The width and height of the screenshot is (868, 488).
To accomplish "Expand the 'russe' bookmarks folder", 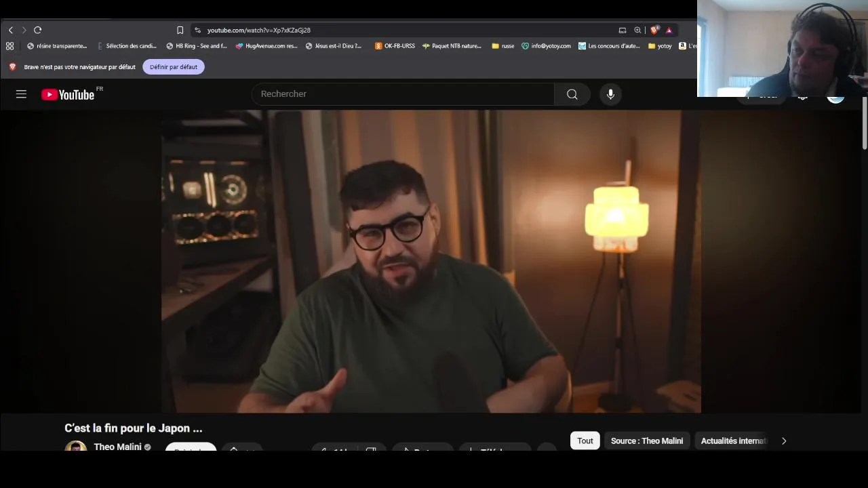I will (502, 46).
